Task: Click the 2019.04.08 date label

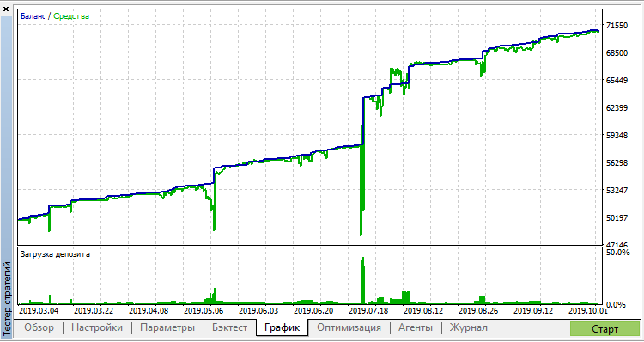Action: pyautogui.click(x=149, y=311)
